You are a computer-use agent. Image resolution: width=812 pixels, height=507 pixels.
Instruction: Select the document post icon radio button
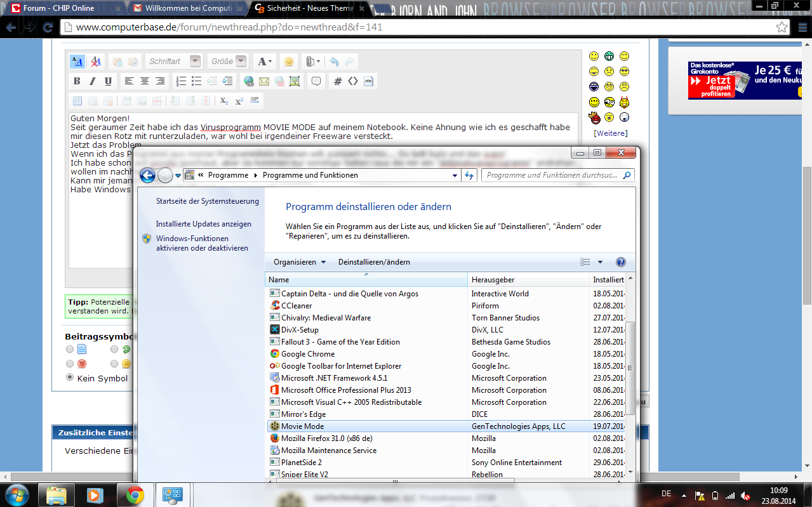[70, 349]
